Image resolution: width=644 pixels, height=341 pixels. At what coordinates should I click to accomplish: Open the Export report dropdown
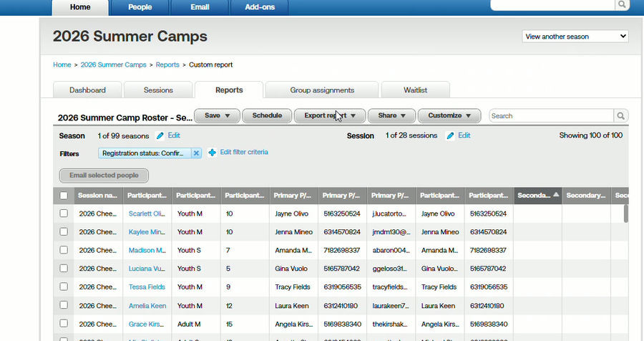[330, 115]
